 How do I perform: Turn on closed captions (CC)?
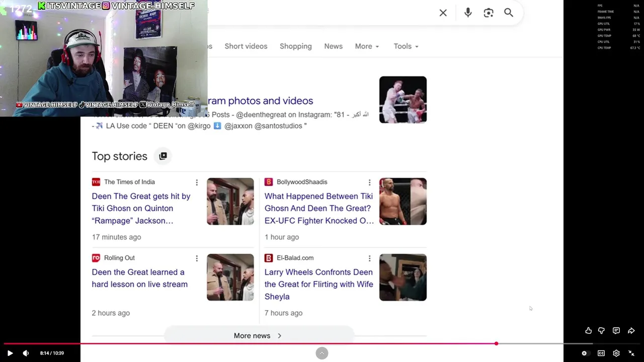coord(601,353)
